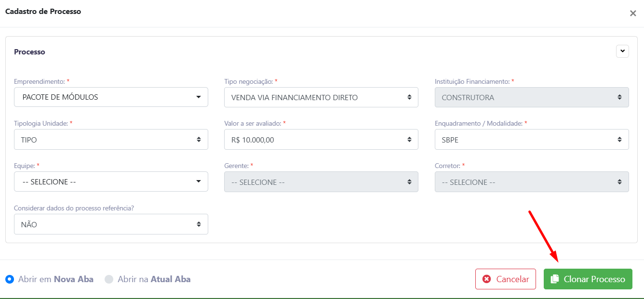Click the Processo section heading
Image resolution: width=644 pixels, height=299 pixels.
(29, 52)
